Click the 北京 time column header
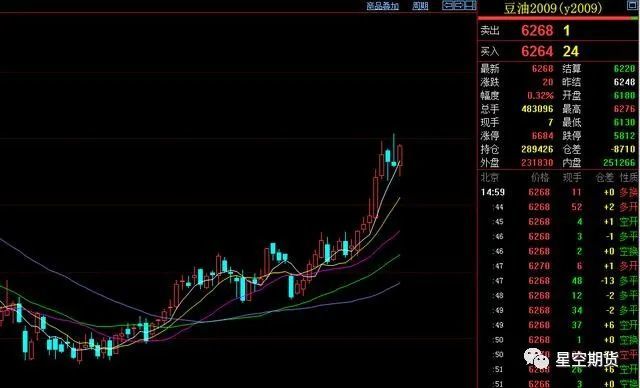This screenshot has width=640, height=388. click(490, 177)
